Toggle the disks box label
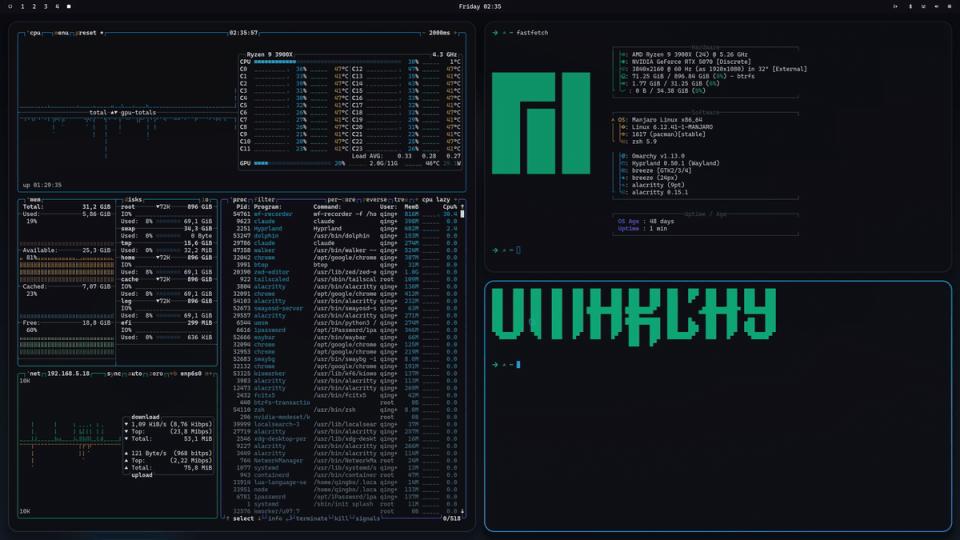This screenshot has height=540, width=960. [133, 200]
